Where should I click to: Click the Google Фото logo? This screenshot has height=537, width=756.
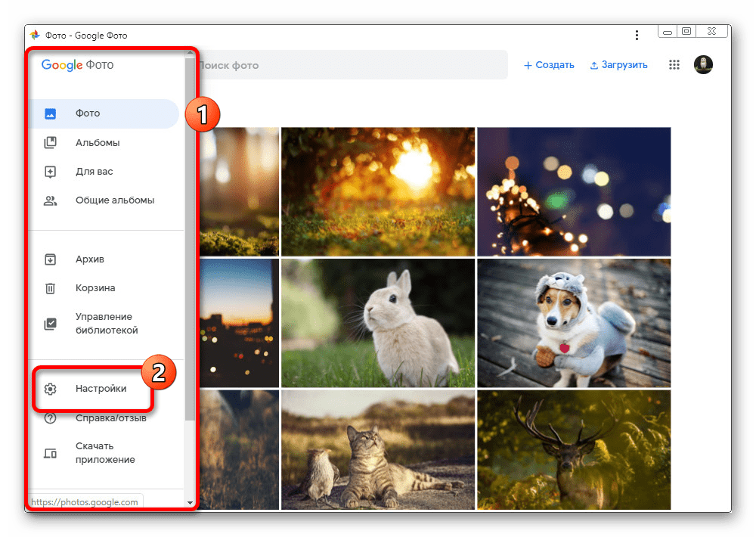pos(77,64)
